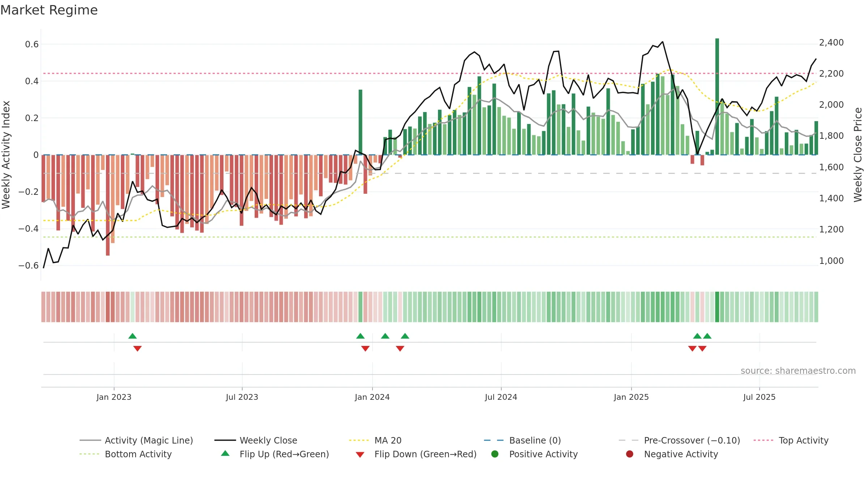Screen dimensions: 868x488
Task: Click the Positive Activity green circle legend icon
Action: coord(495,454)
